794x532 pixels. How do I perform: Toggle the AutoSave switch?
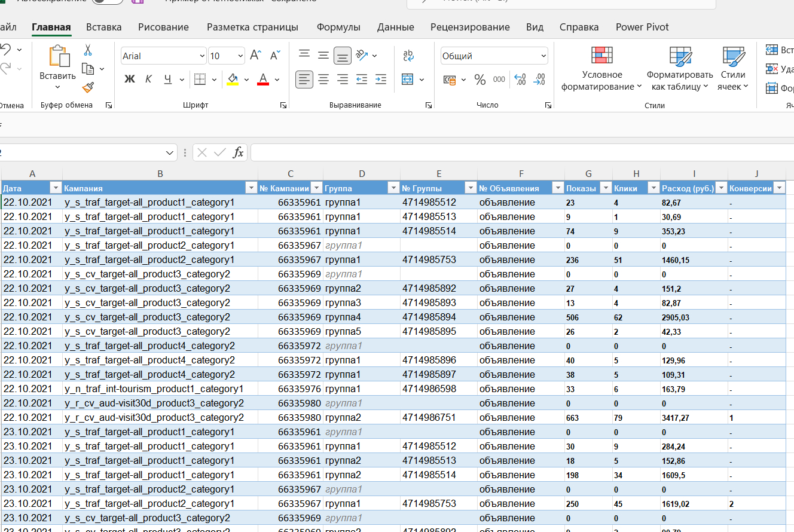coord(108,2)
